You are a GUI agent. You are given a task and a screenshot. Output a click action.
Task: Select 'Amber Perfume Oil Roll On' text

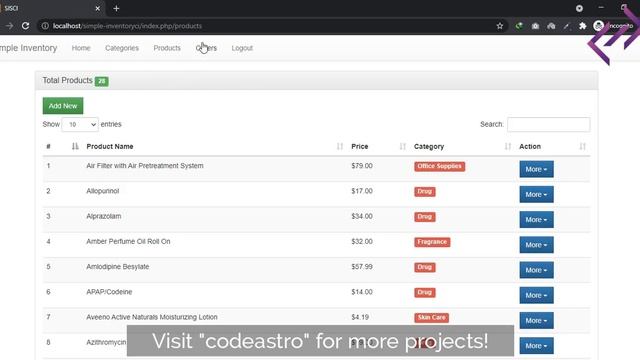tap(128, 242)
